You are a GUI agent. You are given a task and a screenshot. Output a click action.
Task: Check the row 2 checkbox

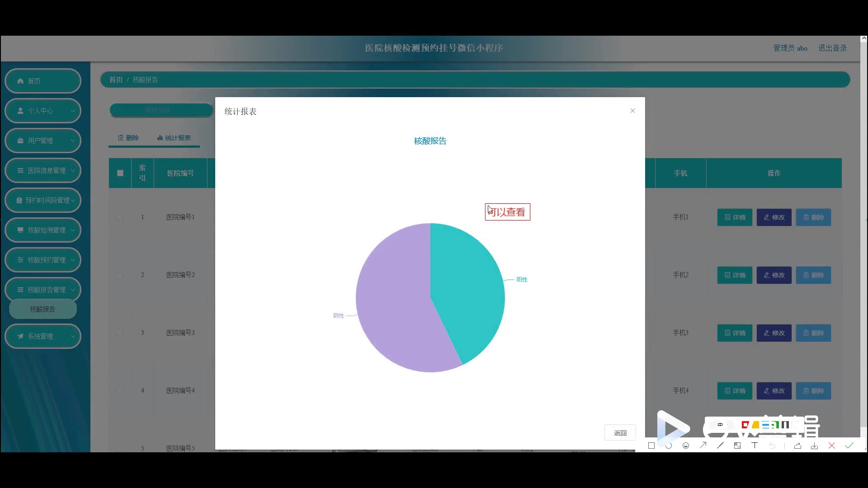[119, 275]
